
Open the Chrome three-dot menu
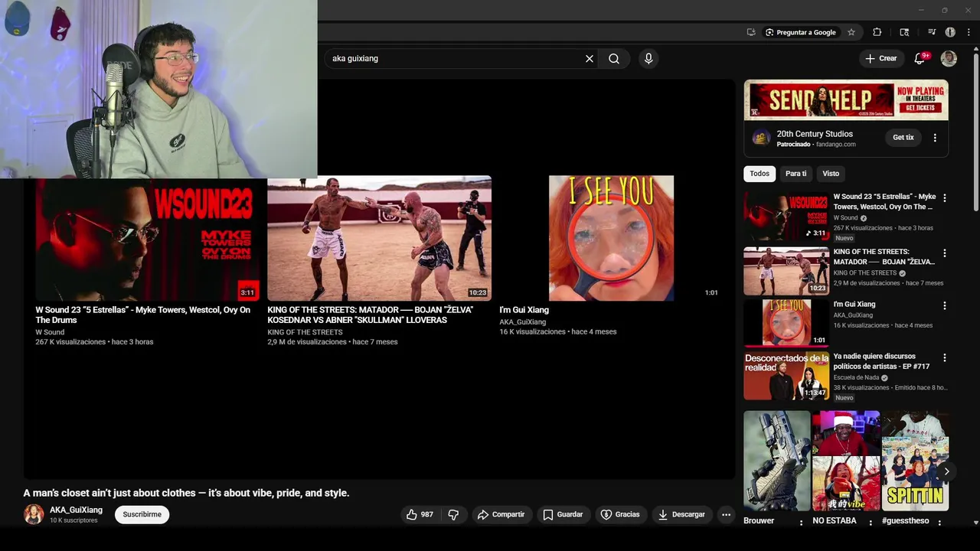[x=969, y=32]
